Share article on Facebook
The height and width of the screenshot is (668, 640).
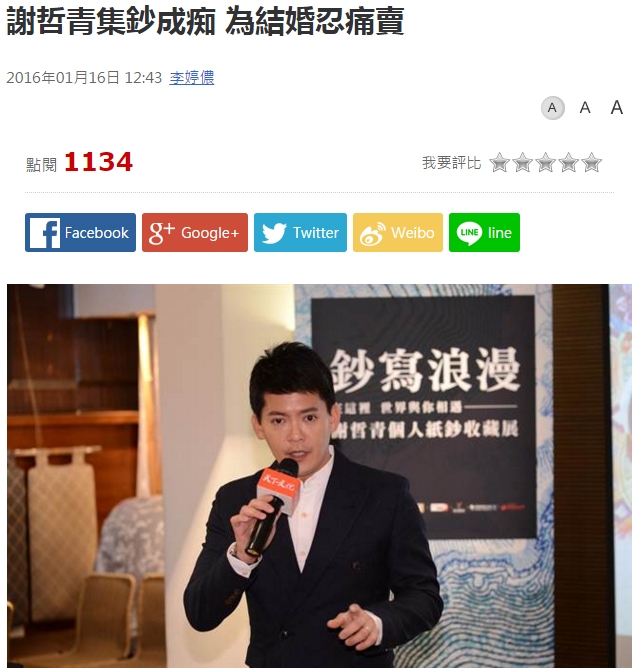coord(81,233)
